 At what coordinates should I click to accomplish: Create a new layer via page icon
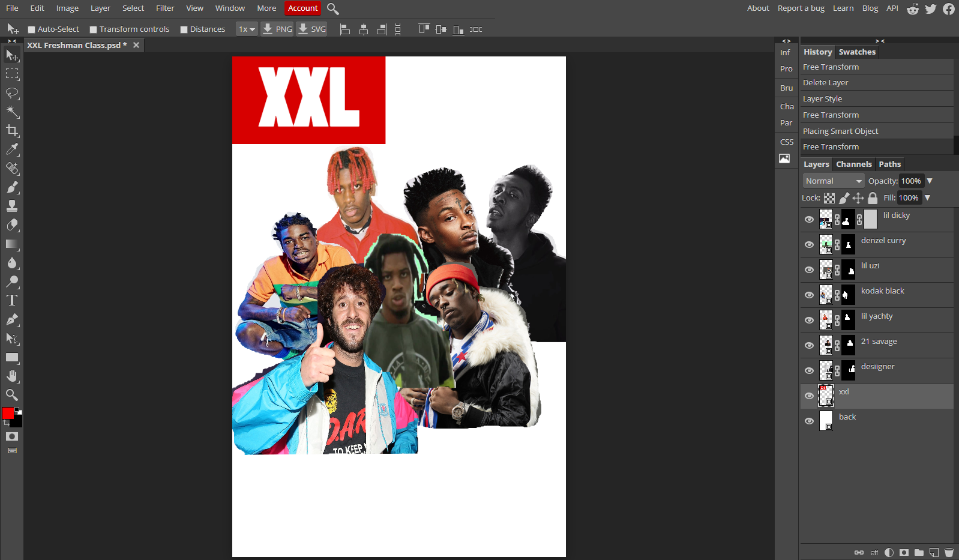pos(934,552)
